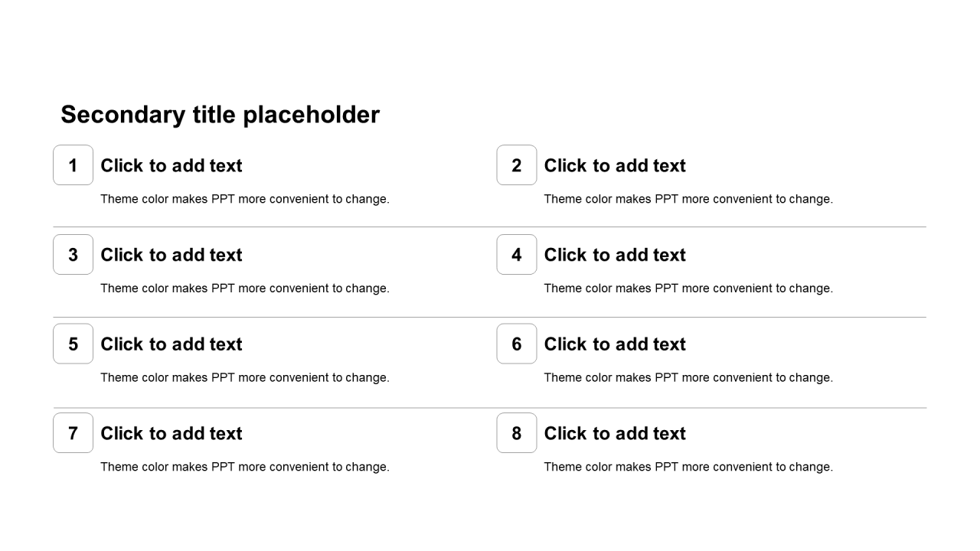Click the 'Theme color' description under item 1
Viewport: 980px width, 551px height.
pos(245,200)
